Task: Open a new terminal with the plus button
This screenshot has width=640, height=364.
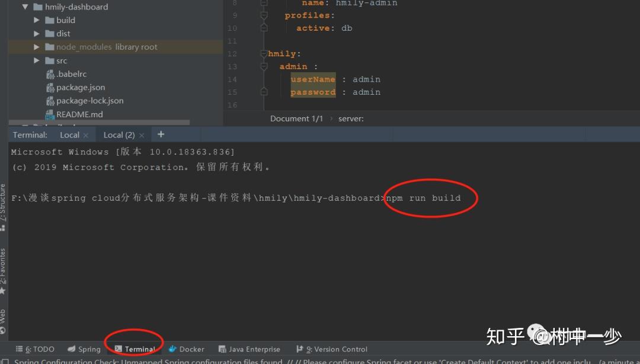Action: click(161, 134)
